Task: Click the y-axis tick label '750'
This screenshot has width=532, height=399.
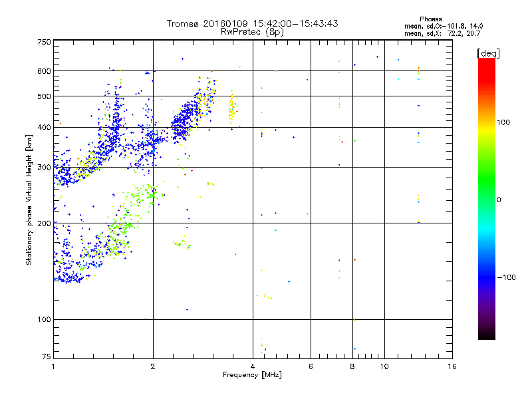Action: tap(44, 42)
